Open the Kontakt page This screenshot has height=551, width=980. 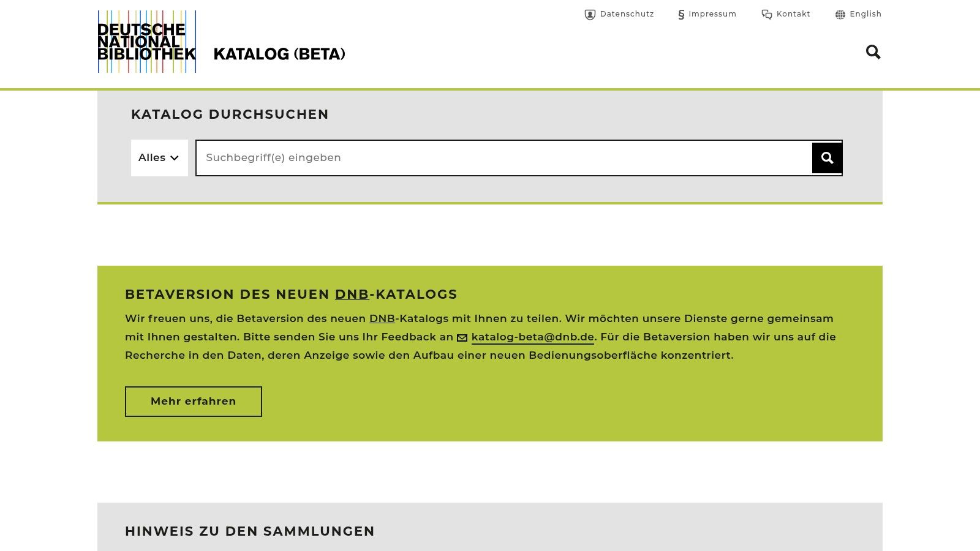pyautogui.click(x=793, y=14)
